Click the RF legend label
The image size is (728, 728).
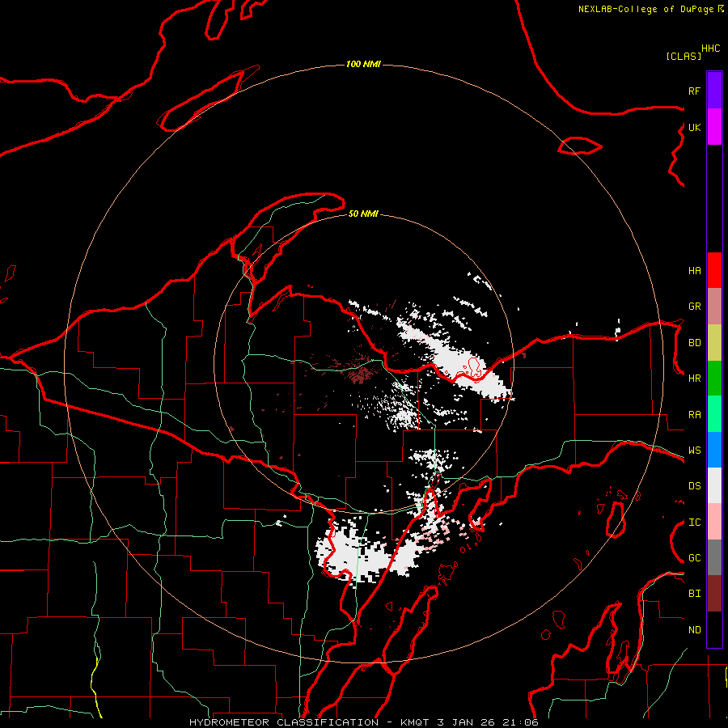(694, 91)
